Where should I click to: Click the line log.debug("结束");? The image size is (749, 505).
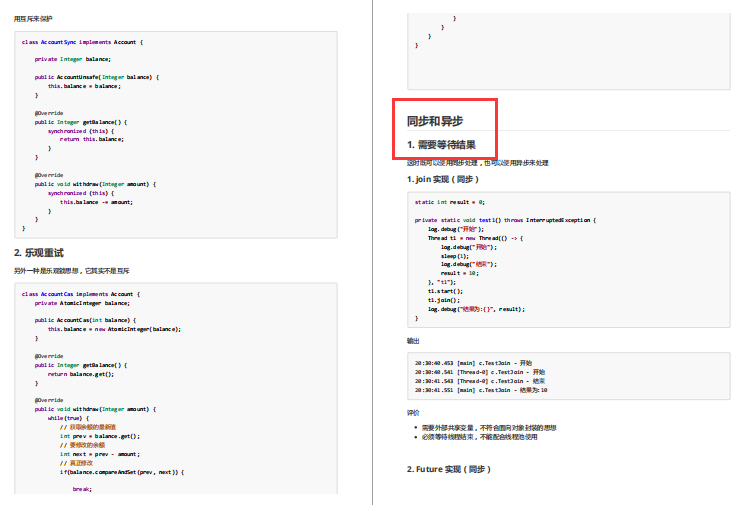(469, 264)
